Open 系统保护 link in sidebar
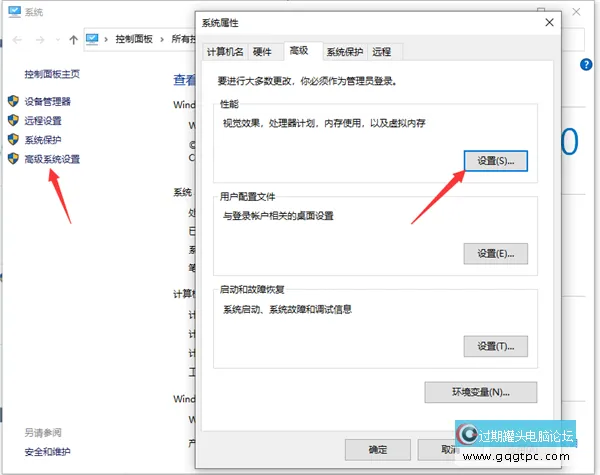 point(43,140)
